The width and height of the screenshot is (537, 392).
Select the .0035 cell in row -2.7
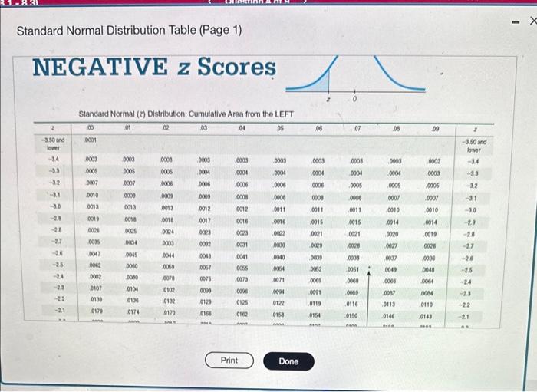click(94, 242)
